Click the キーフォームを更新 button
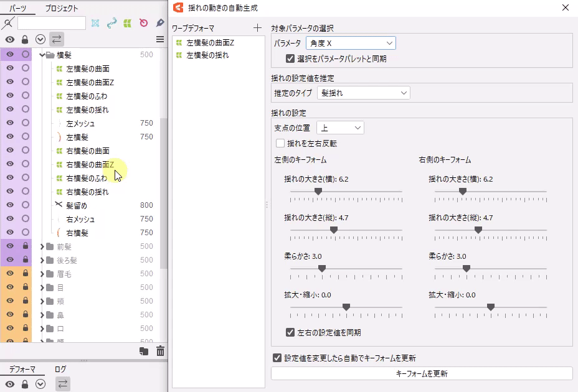Viewport: 578px width, 392px height. tap(422, 373)
